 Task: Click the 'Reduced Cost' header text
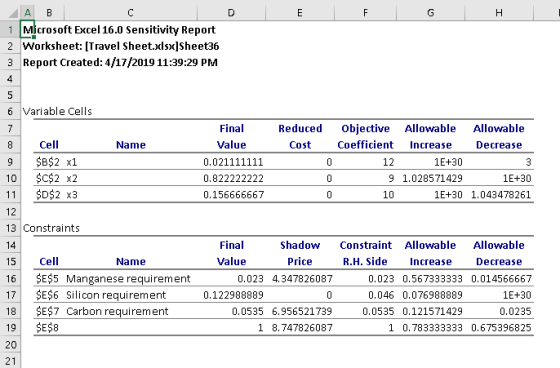(x=300, y=136)
